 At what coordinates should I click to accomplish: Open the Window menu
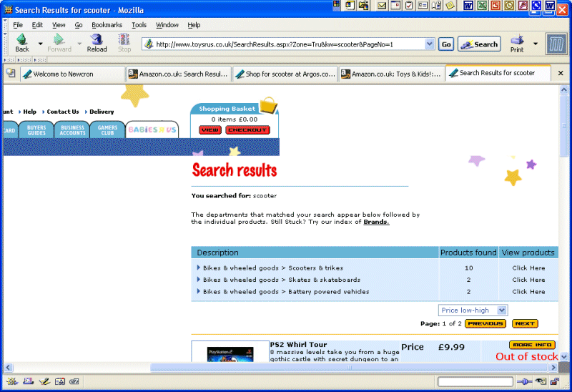click(167, 25)
